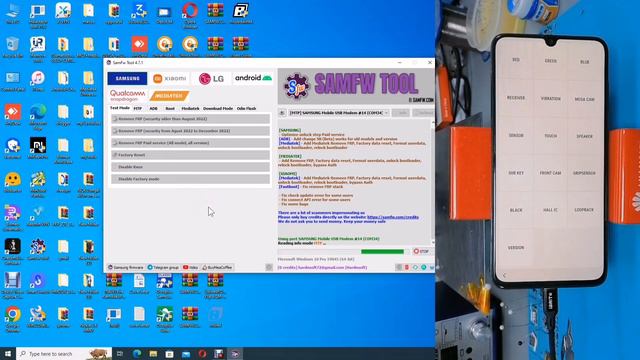Open the iTunes music desktop icon
Image resolution: width=640 pixels, height=360 pixels.
pyautogui.click(x=38, y=81)
